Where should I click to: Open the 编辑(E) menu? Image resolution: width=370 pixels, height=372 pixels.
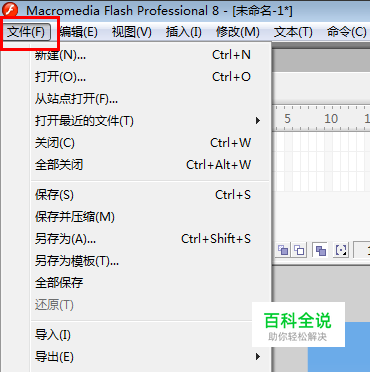click(x=79, y=32)
